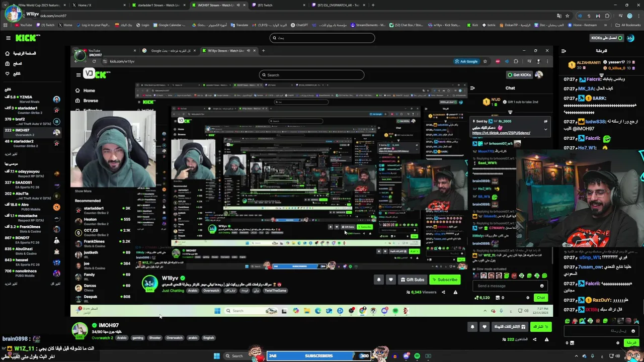Open the Home page icon in Kick sidebar

coord(7,53)
